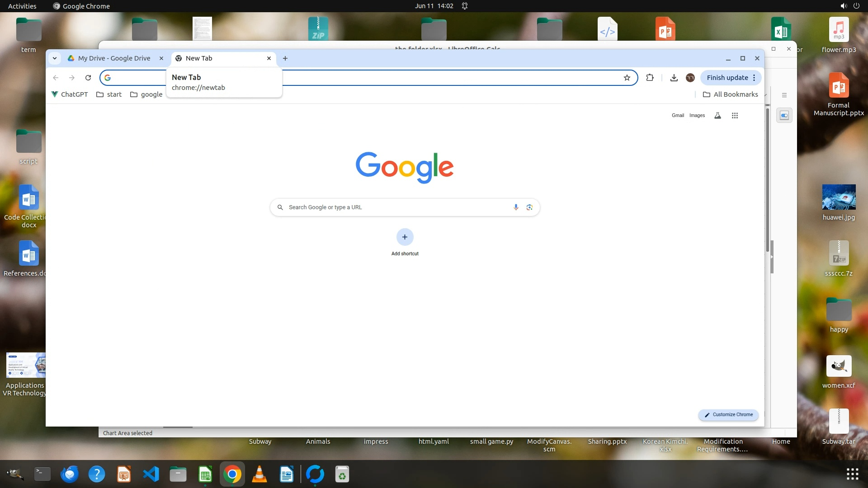The height and width of the screenshot is (488, 868).
Task: Expand the All Bookmarks folder
Action: point(730,94)
